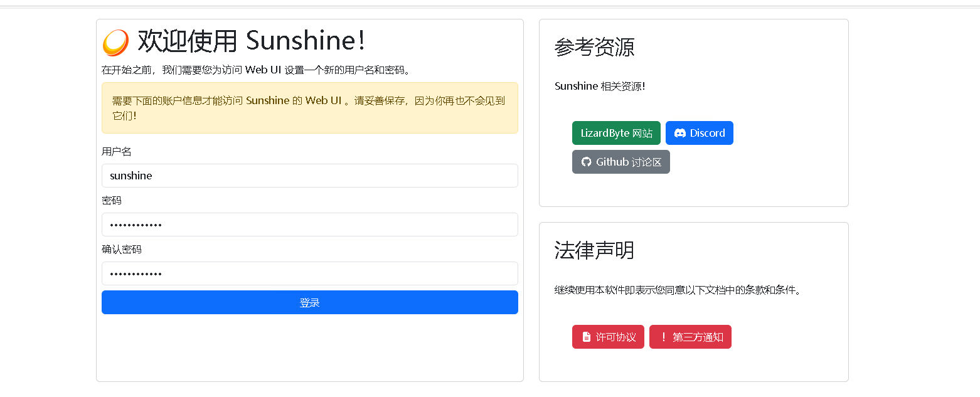Click the yellow warning message about saving credentials
Viewport: 980px width, 397px height.
tap(310, 108)
